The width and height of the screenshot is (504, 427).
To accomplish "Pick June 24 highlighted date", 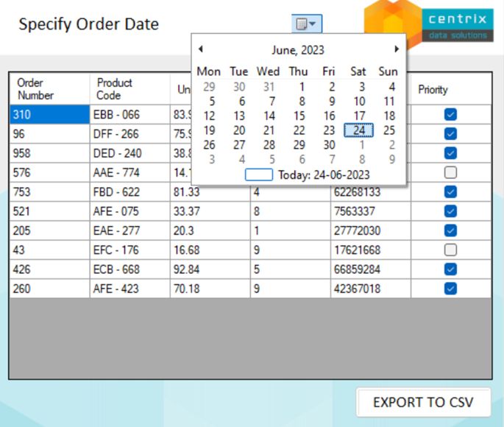I will click(359, 130).
